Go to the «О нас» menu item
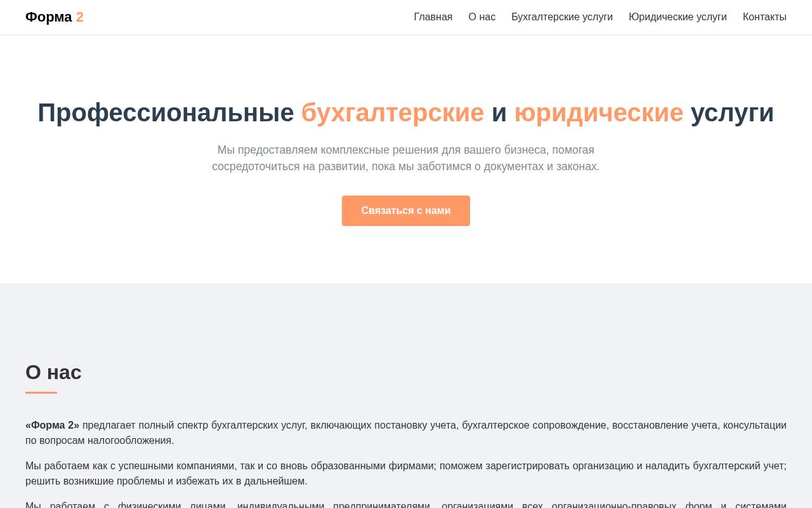Viewport: 812px width, 508px height. click(x=482, y=17)
